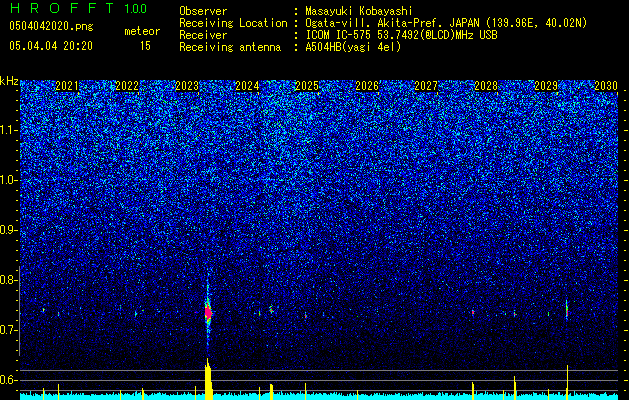Click the 2025 time marker
629x400 pixels.
coord(307,86)
